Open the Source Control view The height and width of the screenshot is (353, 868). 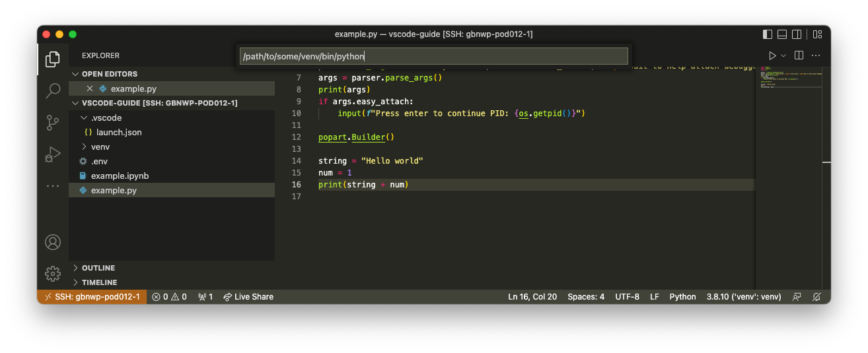tap(53, 123)
